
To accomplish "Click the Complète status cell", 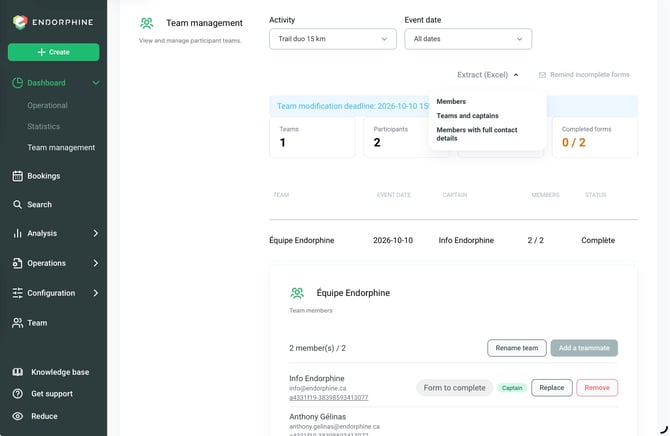I will [598, 240].
